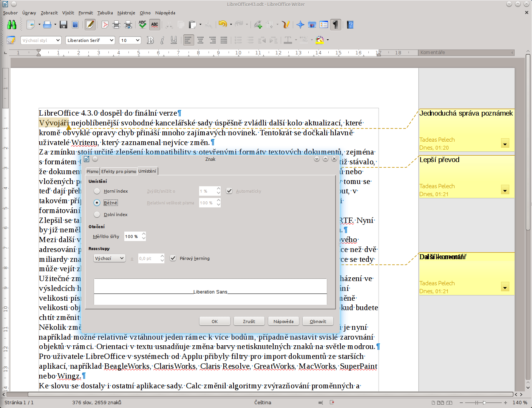Run Spelling and Grammar check icon
The height and width of the screenshot is (408, 532).
(x=142, y=25)
